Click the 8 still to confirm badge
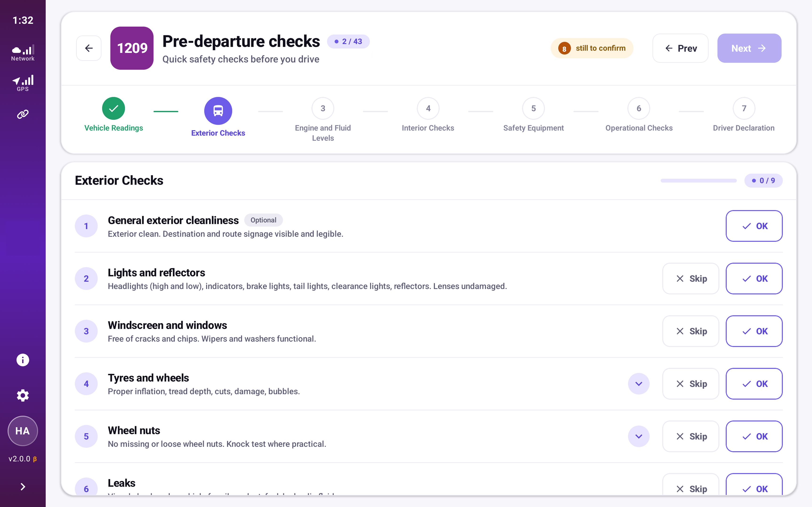This screenshot has height=507, width=812. click(592, 48)
